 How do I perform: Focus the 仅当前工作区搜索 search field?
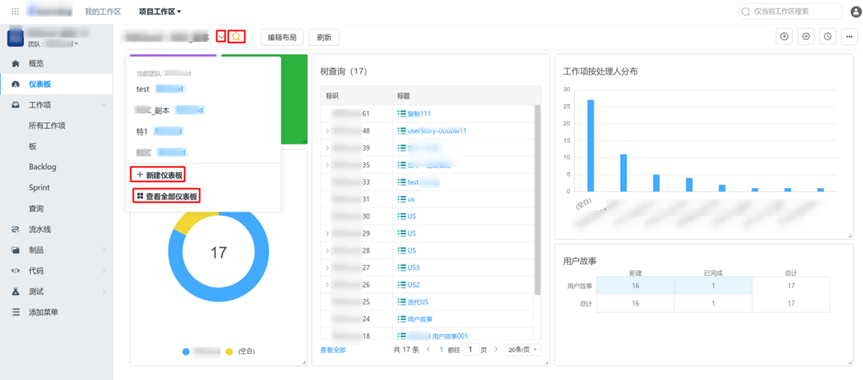(x=790, y=12)
